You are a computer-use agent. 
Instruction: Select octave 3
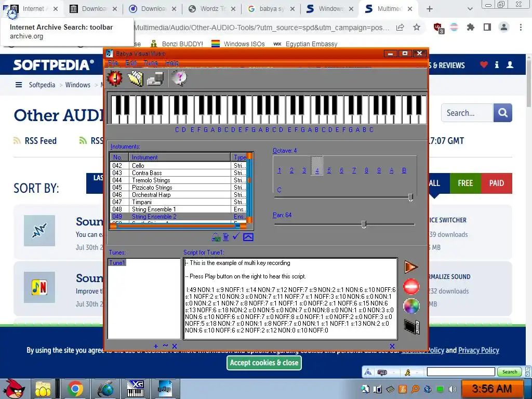click(304, 170)
